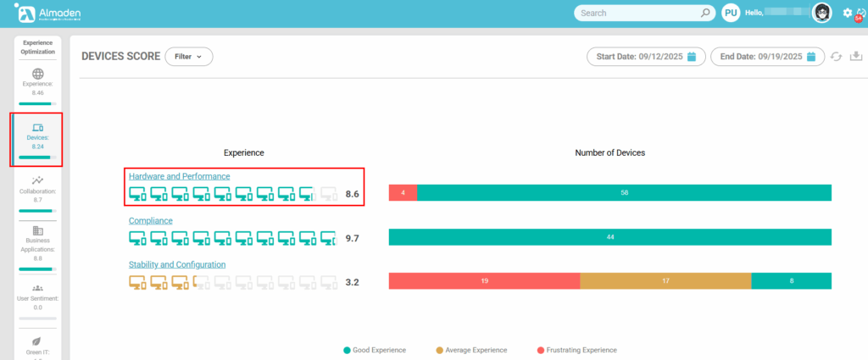
Task: Open the Start Date picker
Action: (646, 57)
